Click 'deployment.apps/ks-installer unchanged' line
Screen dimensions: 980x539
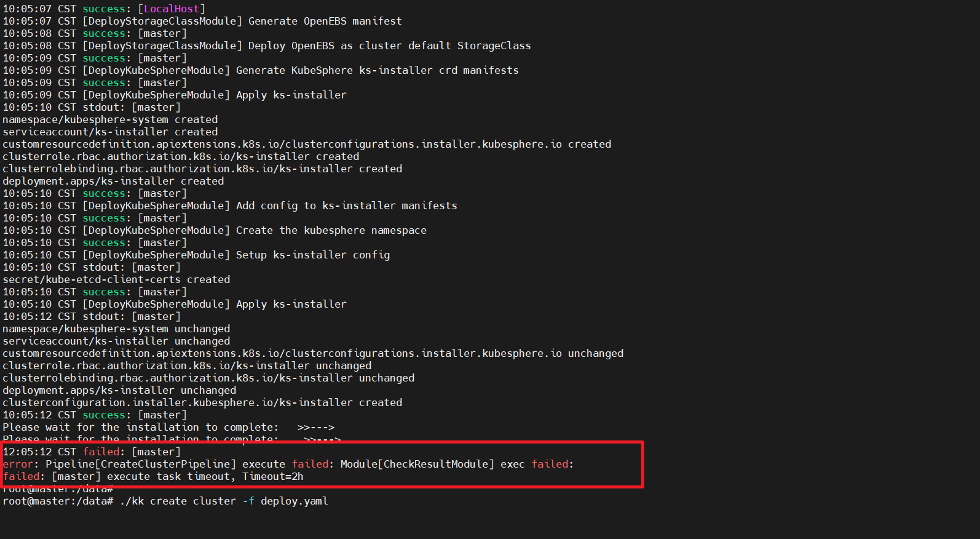click(x=119, y=390)
